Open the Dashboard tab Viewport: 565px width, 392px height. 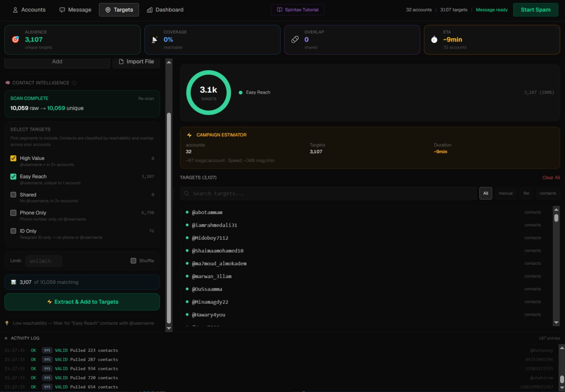click(165, 10)
